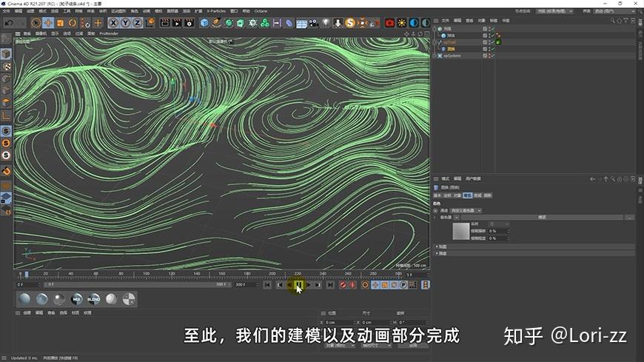This screenshot has width=644, height=362.
Task: Click the Undo arrow in the toolbar
Action: [9, 23]
